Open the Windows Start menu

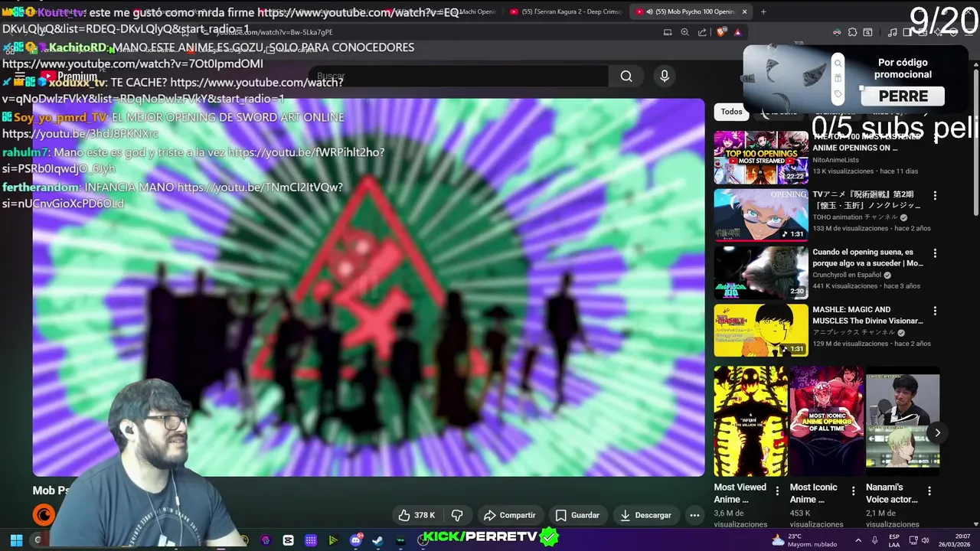[x=16, y=540]
